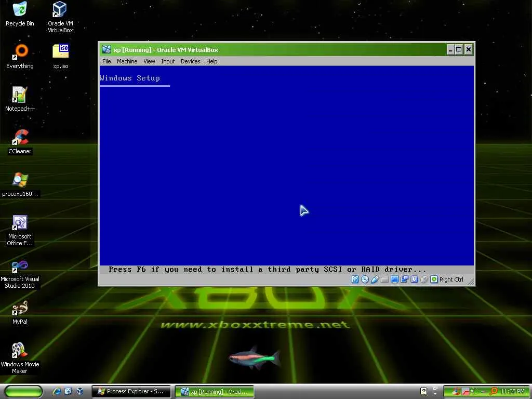532x399 pixels.
Task: Select Microsoft Visual Studio 2010 shortcut
Action: tap(20, 273)
